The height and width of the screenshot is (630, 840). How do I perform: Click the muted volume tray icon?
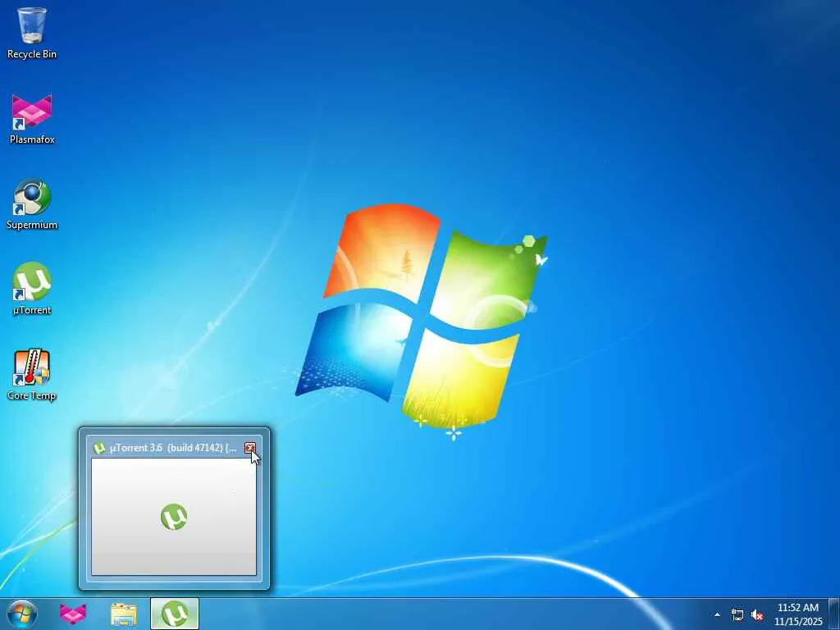pos(757,614)
